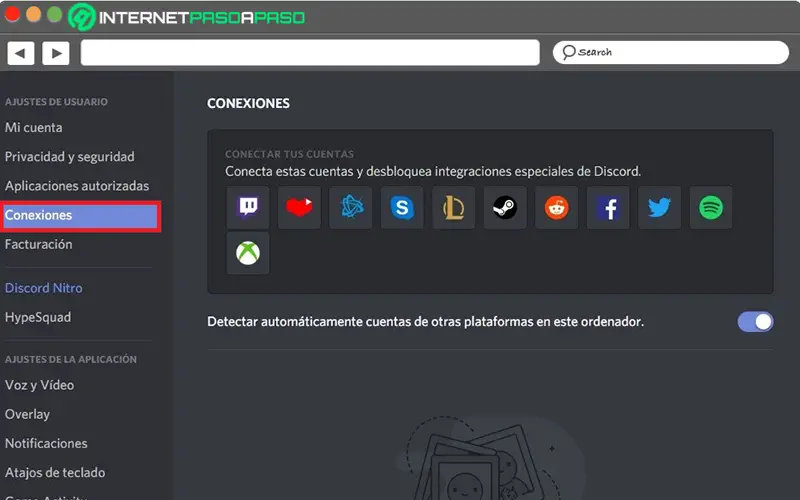Go back with the left arrow button
Viewport: 800px width, 500px height.
coord(20,53)
